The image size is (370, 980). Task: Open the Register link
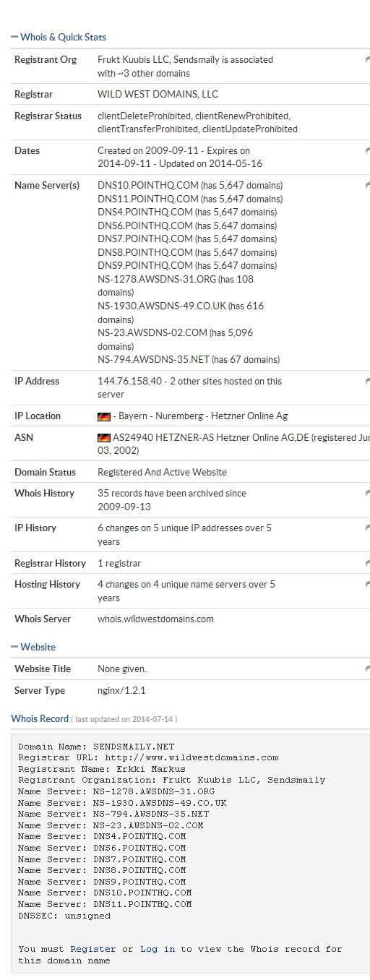93,949
